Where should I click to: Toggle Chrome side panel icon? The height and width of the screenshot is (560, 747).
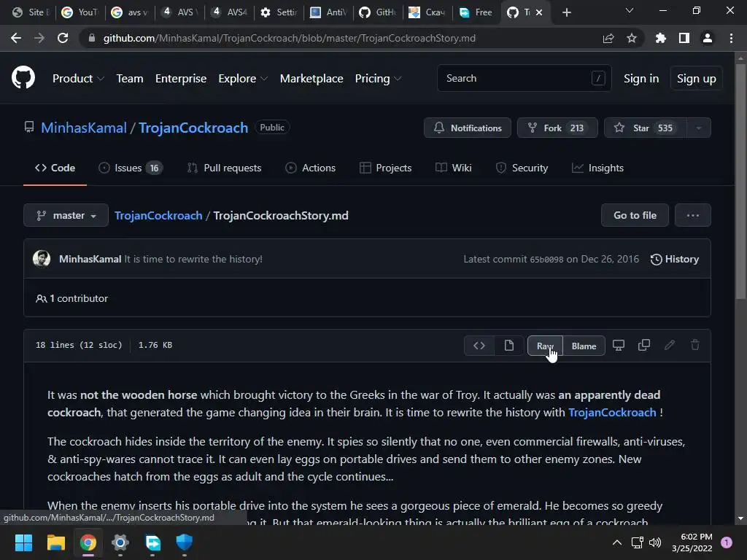pyautogui.click(x=684, y=38)
